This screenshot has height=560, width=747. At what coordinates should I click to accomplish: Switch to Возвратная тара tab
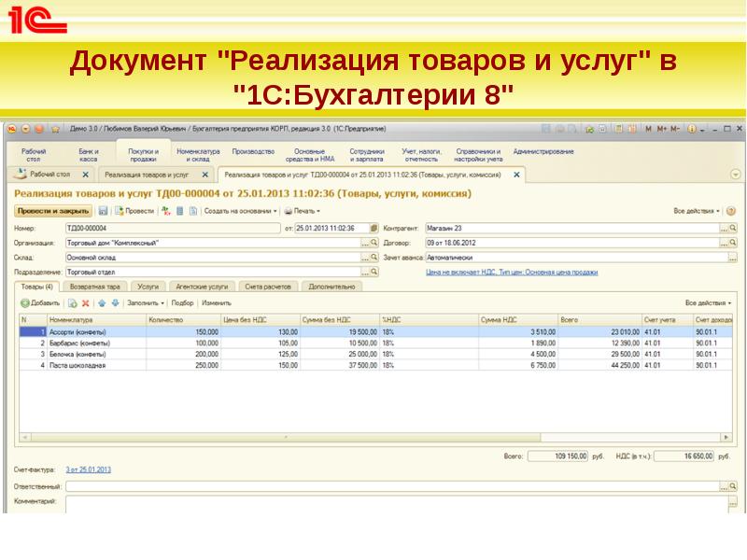(95, 287)
